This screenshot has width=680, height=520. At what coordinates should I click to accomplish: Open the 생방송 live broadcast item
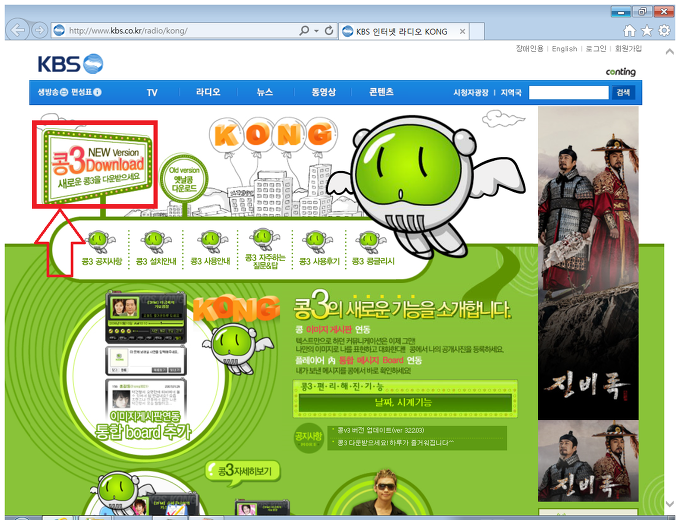[x=52, y=92]
